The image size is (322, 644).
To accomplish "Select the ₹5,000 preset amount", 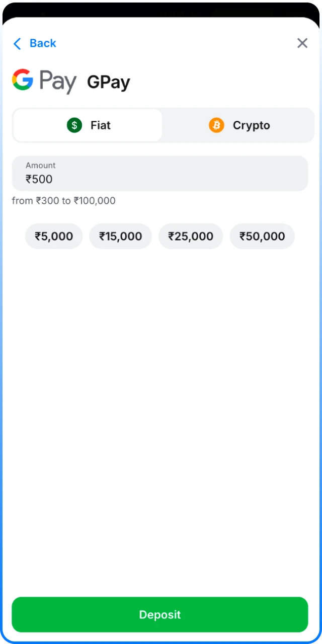I will 54,236.
